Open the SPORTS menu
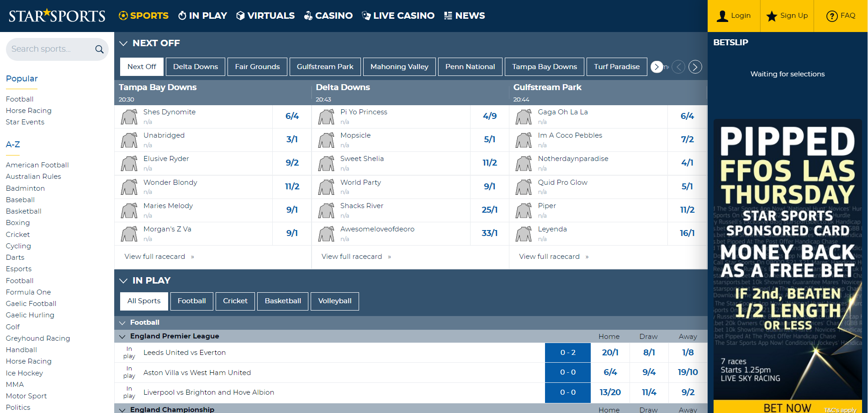The height and width of the screenshot is (413, 868). 143,16
